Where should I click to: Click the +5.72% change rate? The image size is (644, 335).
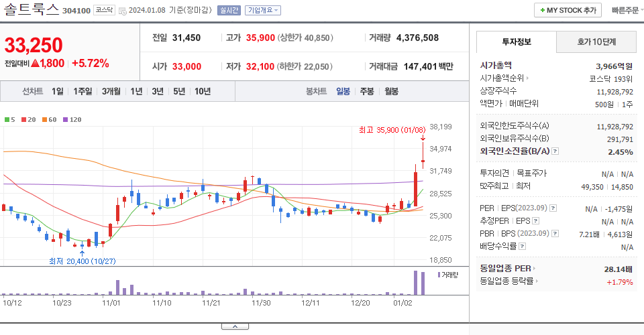91,63
